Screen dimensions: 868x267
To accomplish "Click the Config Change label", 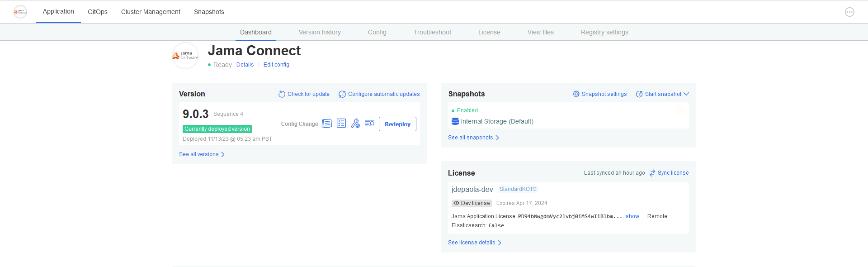I will pyautogui.click(x=300, y=124).
